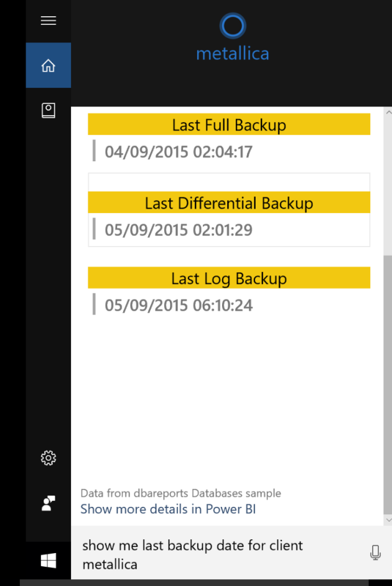Click the Windows Start button

pos(49,561)
